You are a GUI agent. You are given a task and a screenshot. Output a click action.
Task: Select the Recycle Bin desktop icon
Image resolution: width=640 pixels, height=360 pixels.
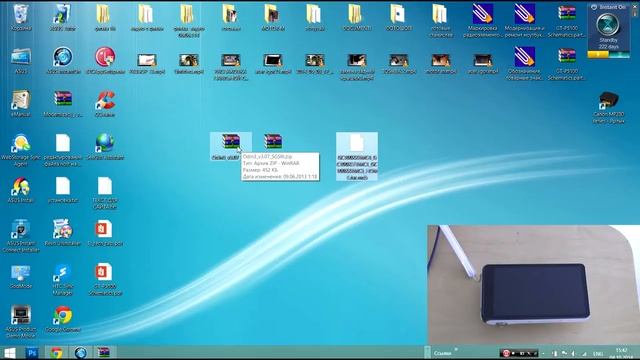21,17
